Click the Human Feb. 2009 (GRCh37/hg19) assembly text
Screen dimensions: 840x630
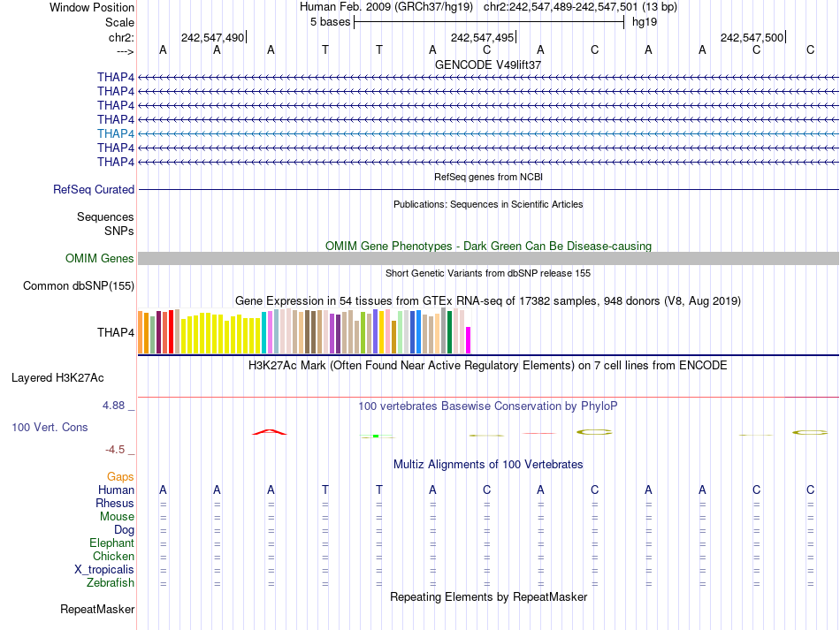coord(386,7)
